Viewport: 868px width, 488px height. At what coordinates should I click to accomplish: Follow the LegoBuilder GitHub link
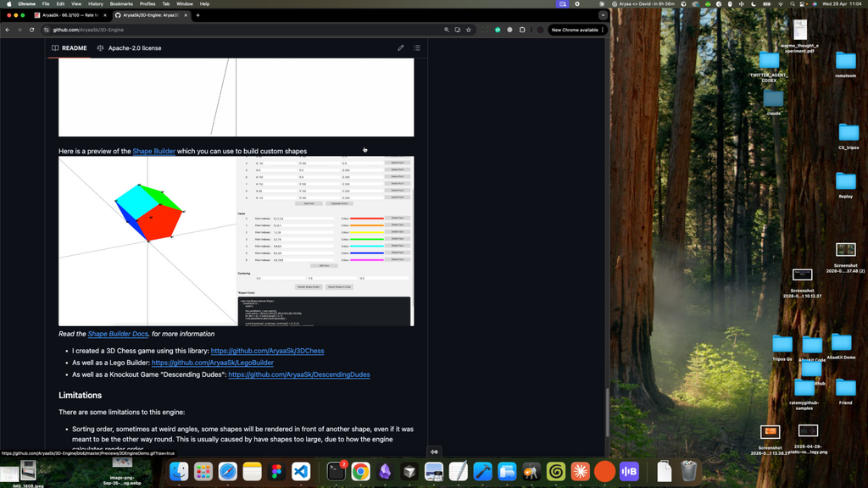[213, 363]
